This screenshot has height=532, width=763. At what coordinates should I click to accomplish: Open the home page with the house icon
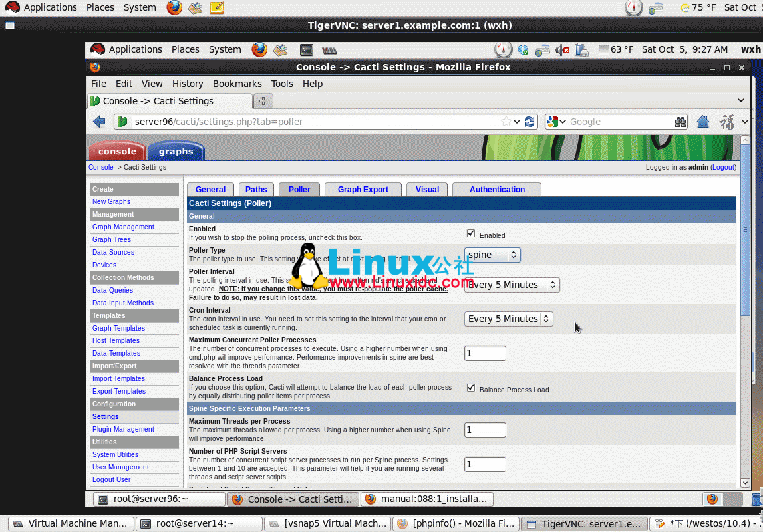point(702,121)
